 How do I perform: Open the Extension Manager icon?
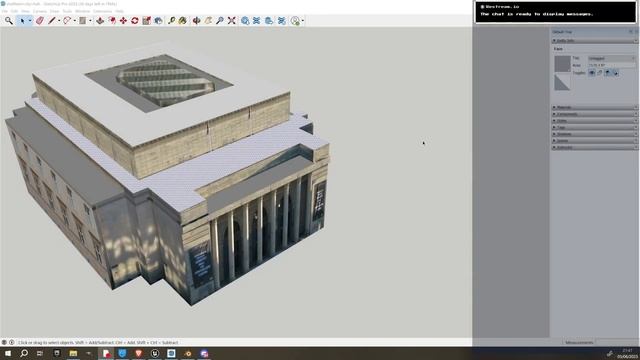click(282, 20)
